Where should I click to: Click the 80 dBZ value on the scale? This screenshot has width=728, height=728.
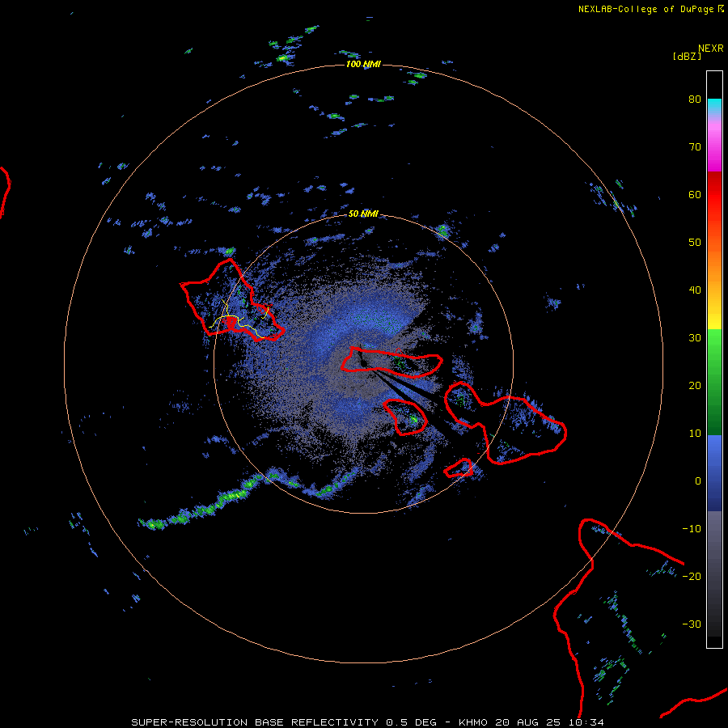695,99
